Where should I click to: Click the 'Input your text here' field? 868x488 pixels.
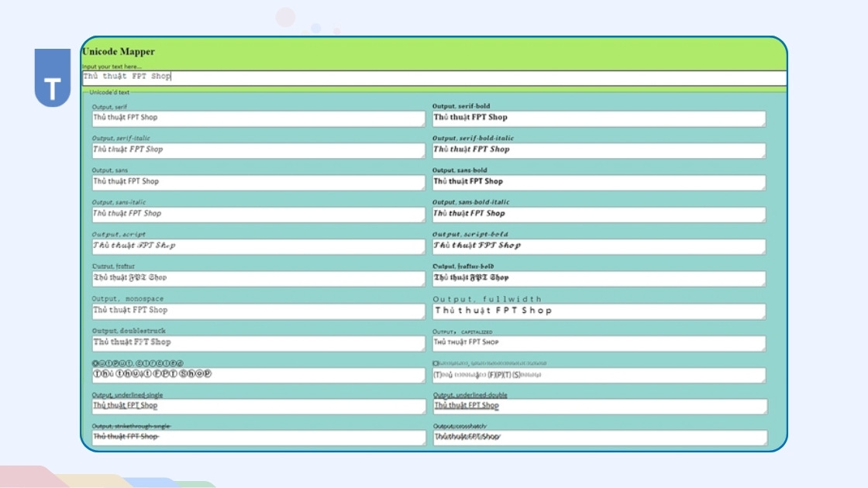coord(434,77)
